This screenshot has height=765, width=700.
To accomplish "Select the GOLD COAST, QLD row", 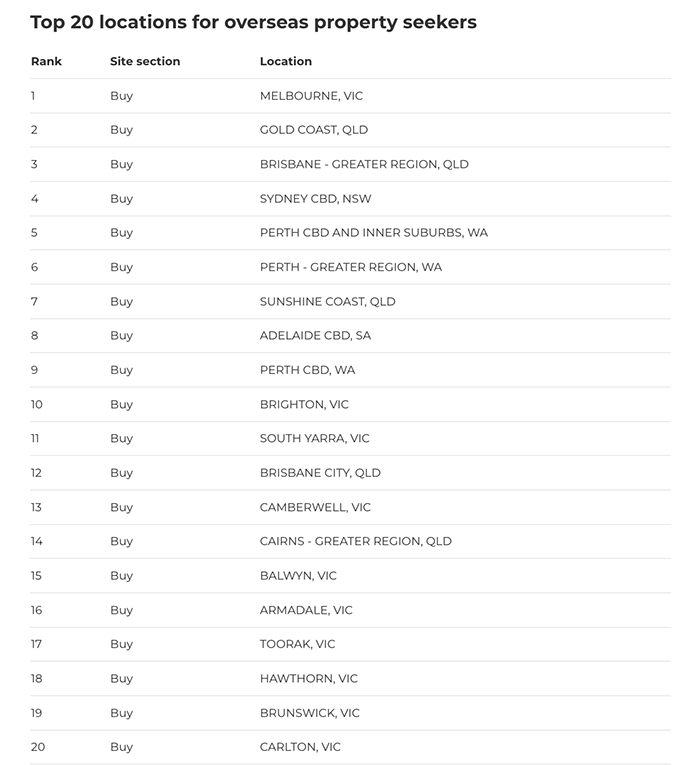I will [x=350, y=130].
